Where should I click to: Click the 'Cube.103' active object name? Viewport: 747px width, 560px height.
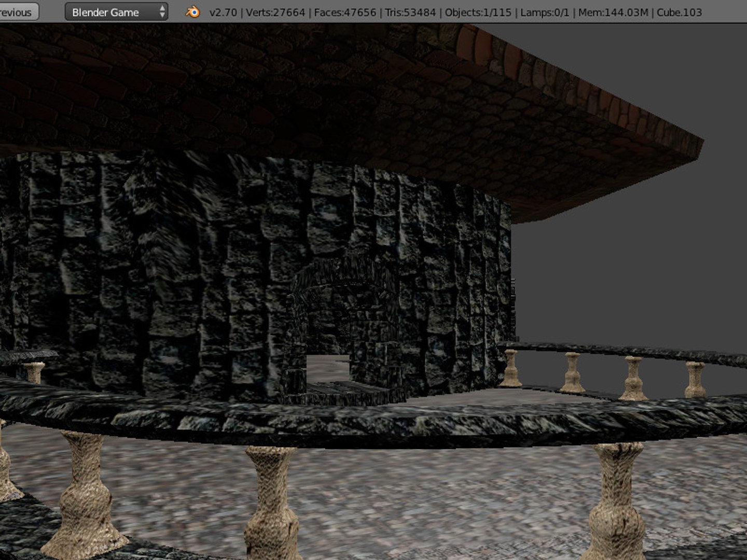679,12
